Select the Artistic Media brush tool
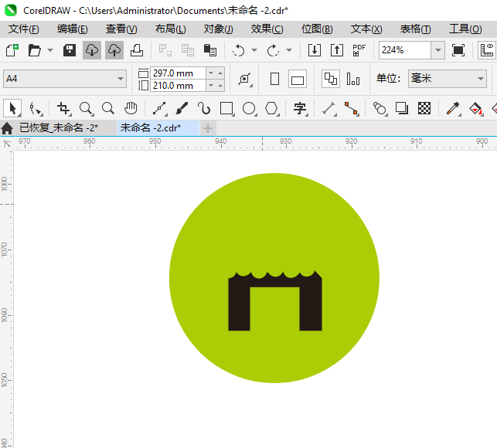Screen dimensions: 497x448 coord(182,108)
